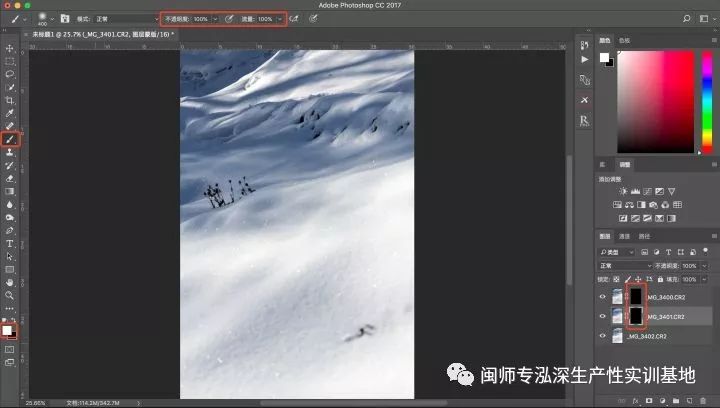Hide the _MG_3401.CR2 layer
The height and width of the screenshot is (408, 720).
point(602,316)
